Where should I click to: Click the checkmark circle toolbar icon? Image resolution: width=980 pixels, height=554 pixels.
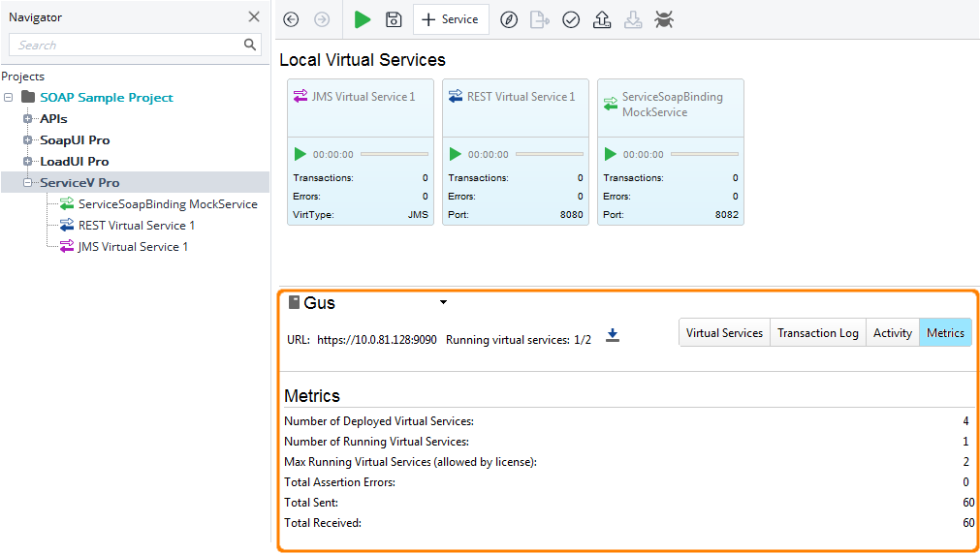point(571,20)
